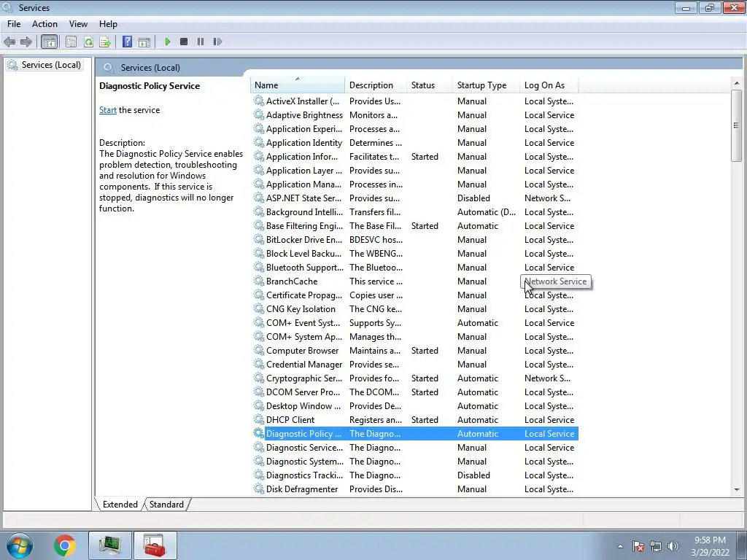Select the ASP.NET State Ser... row
The image size is (747, 560).
click(414, 198)
